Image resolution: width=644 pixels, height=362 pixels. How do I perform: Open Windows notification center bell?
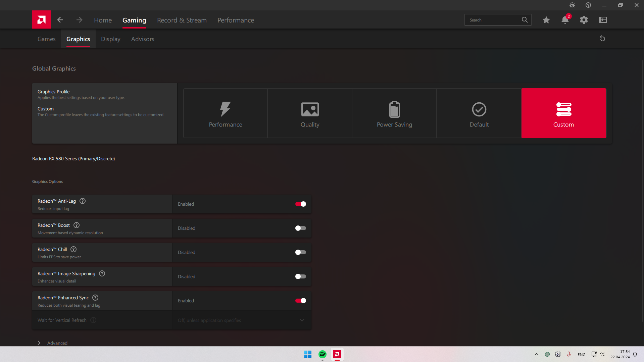[635, 354]
